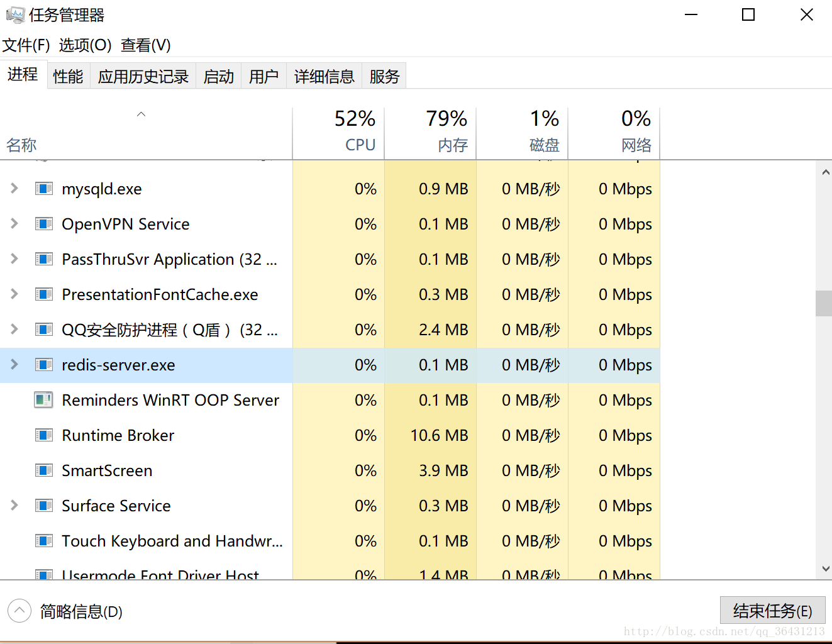Sort by the CPU column header
This screenshot has height=644, width=832.
click(x=338, y=133)
